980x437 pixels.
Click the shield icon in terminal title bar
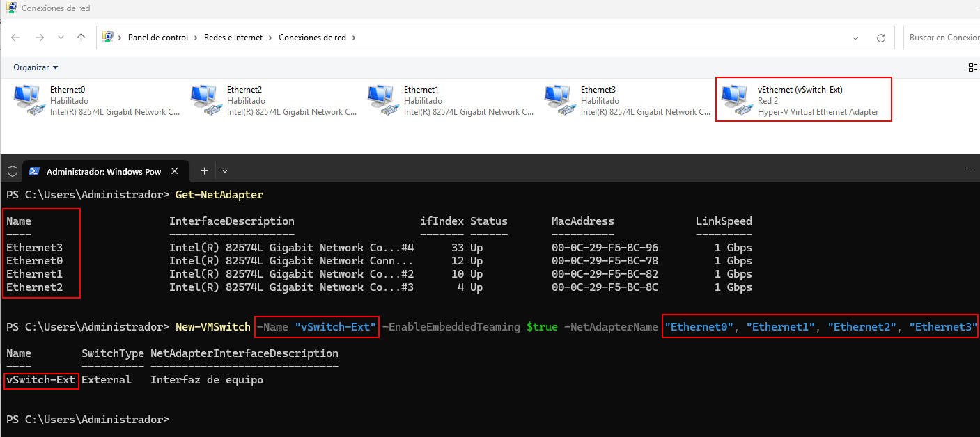click(12, 171)
